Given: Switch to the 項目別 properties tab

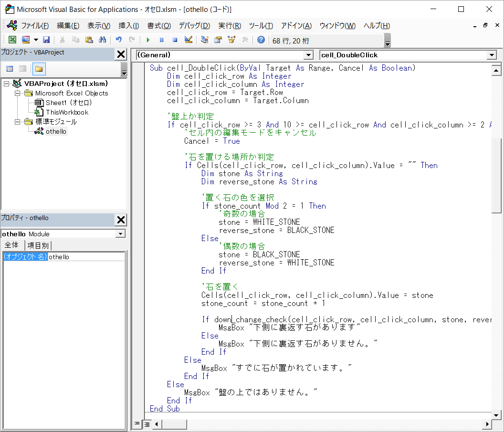Looking at the screenshot, I should (38, 245).
